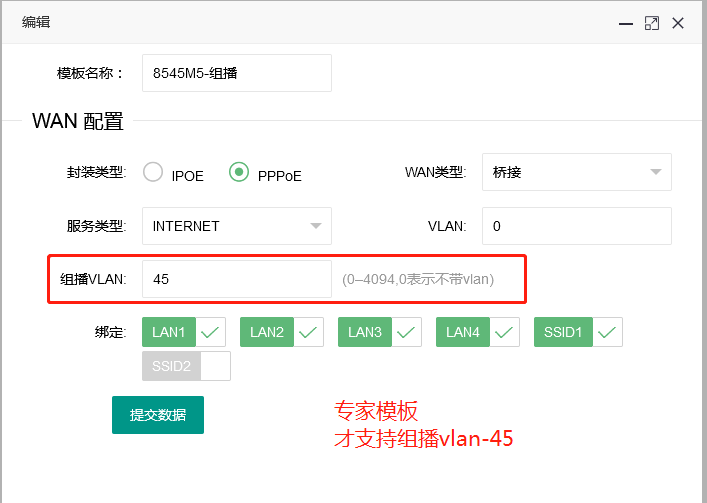This screenshot has height=503, width=707.
Task: Click the green checkmark beside LAN1
Action: pyautogui.click(x=211, y=332)
